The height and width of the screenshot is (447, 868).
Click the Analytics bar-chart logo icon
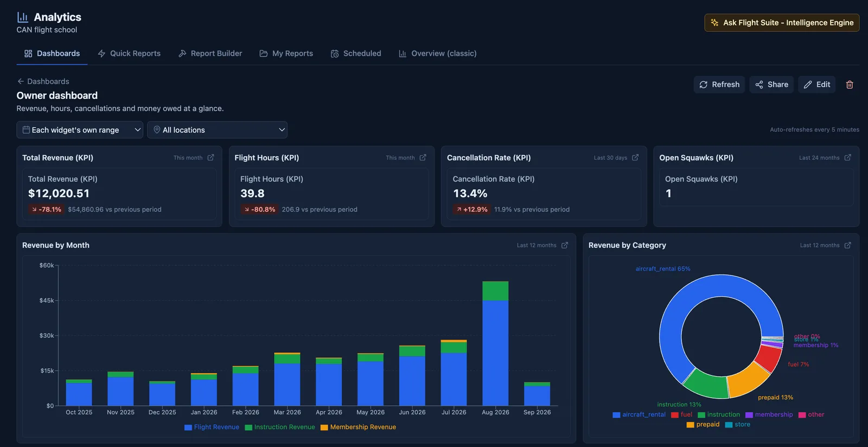click(22, 17)
